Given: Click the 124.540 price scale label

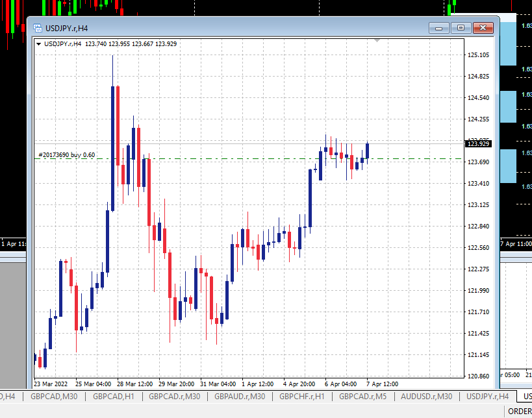Looking at the screenshot, I should 478,98.
